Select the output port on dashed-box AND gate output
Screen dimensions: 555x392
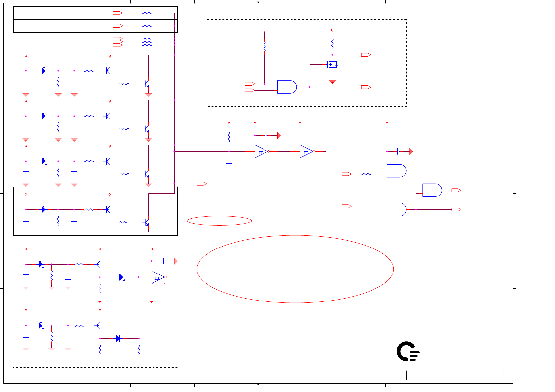click(366, 87)
